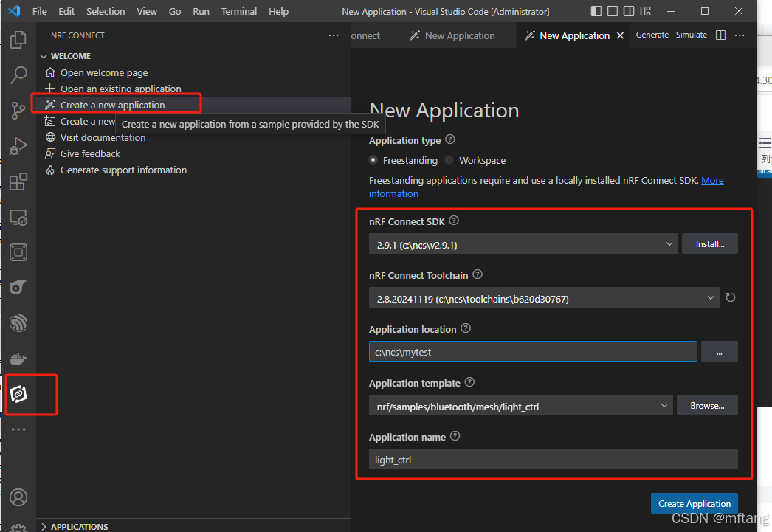Switch to the inactive New Application tab
The height and width of the screenshot is (532, 772).
point(459,35)
